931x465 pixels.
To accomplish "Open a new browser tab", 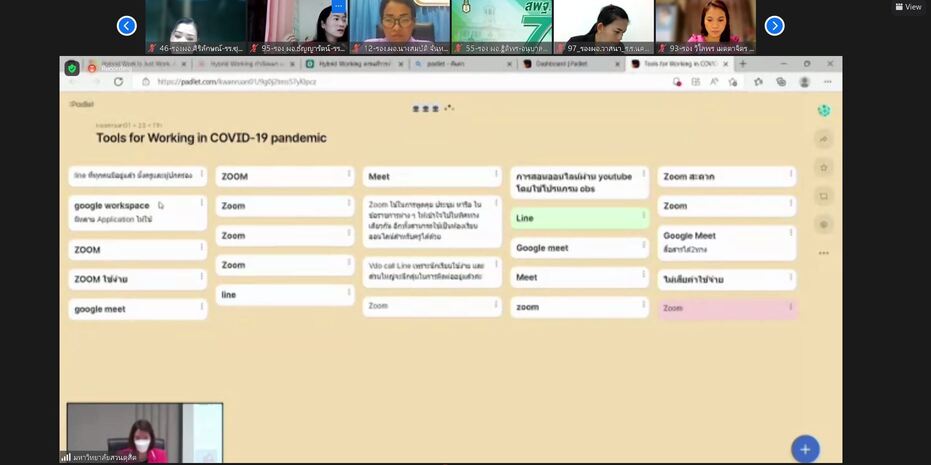I will click(742, 64).
